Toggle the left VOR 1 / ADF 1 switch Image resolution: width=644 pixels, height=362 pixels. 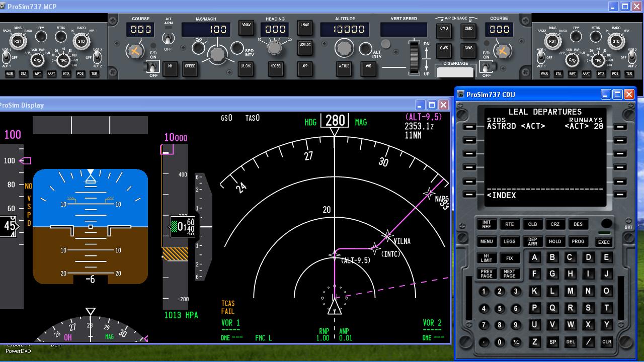(x=7, y=56)
